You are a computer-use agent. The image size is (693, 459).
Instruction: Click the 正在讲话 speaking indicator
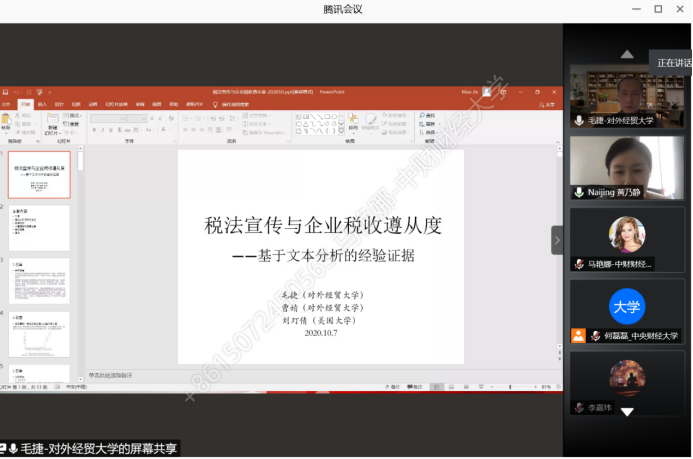[673, 63]
